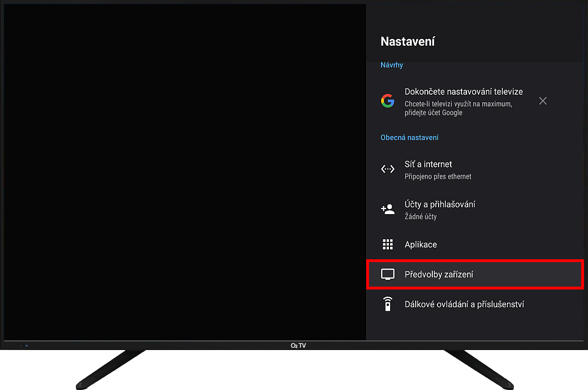Dismiss the Google setup suggestion with the X

click(x=542, y=100)
